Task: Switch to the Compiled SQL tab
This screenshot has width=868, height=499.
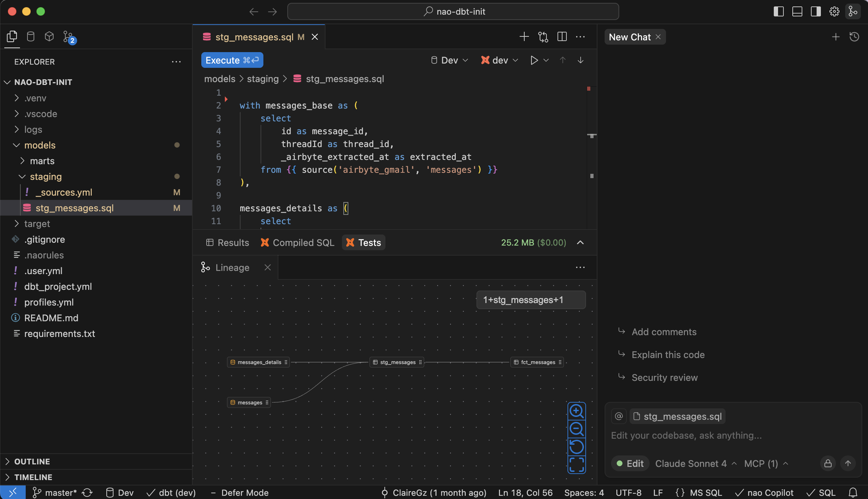Action: tap(298, 243)
